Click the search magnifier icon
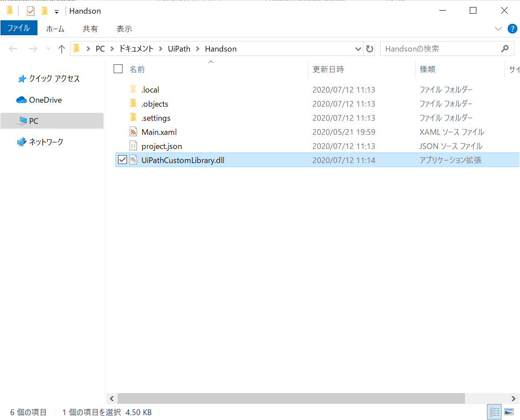This screenshot has width=520, height=420. tap(505, 49)
